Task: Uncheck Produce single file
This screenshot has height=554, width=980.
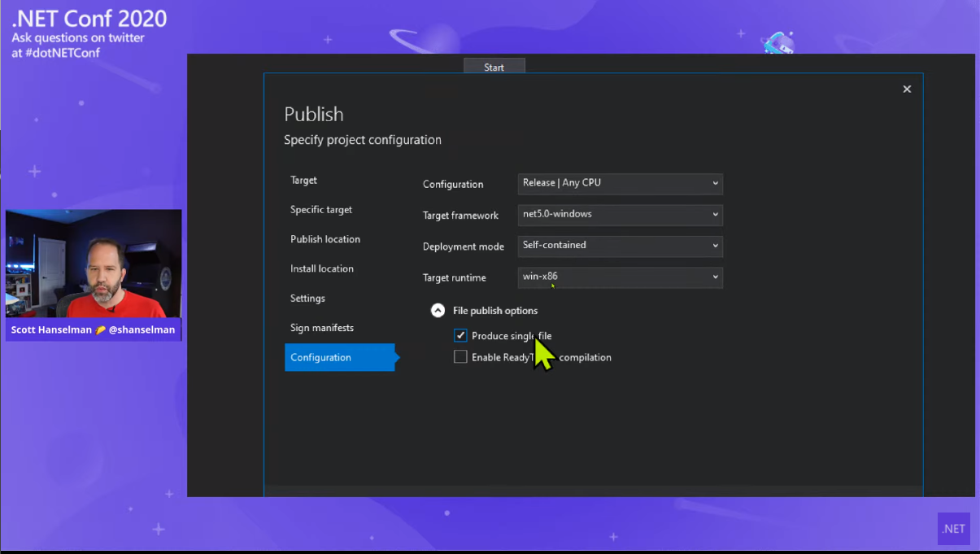Action: (460, 335)
